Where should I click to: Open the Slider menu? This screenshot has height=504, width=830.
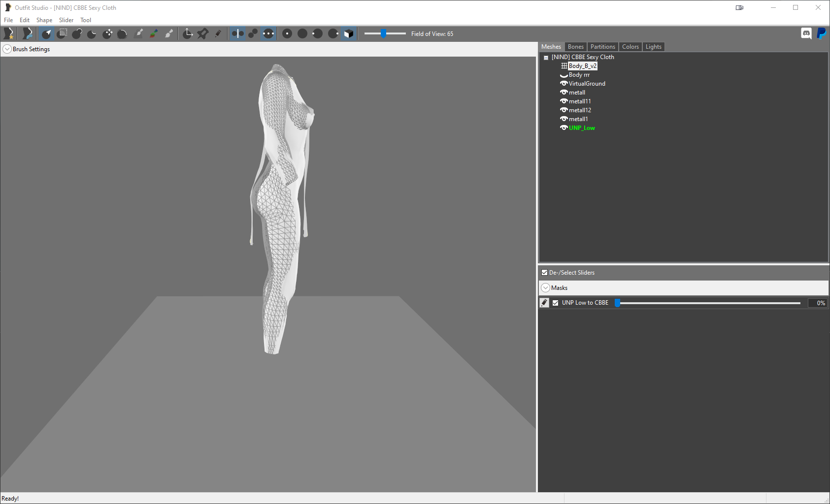(x=66, y=20)
